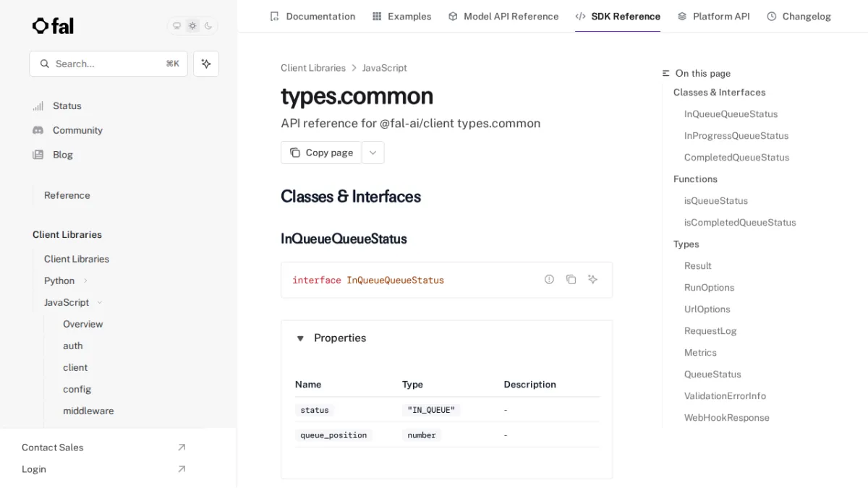Jump to ValidationErrorInfo in page outline
The image size is (868, 488).
click(725, 396)
